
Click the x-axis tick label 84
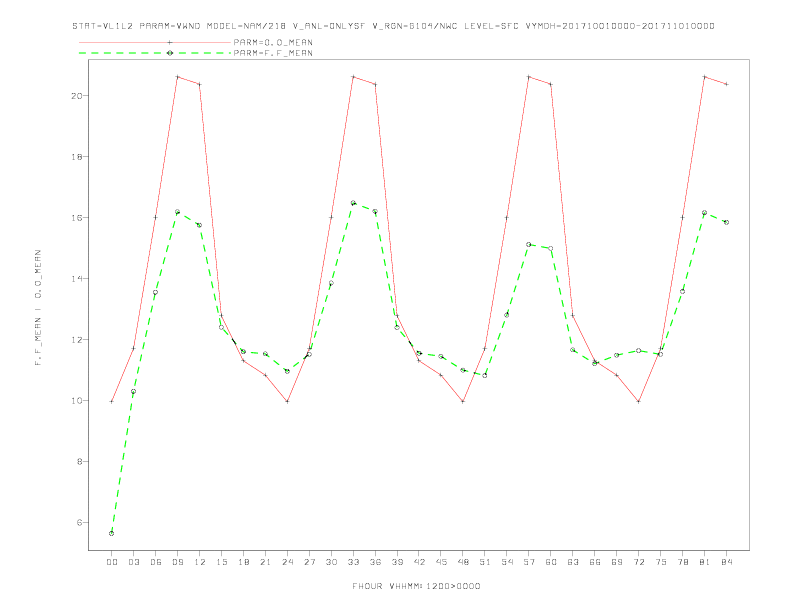click(x=727, y=562)
